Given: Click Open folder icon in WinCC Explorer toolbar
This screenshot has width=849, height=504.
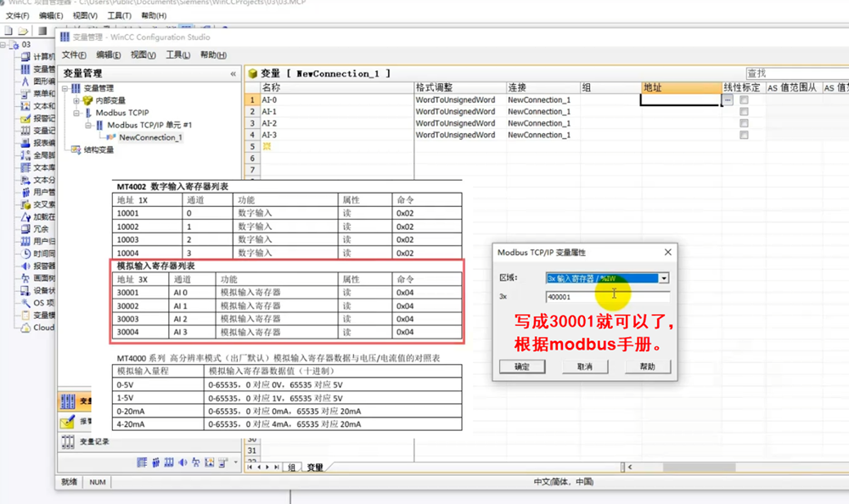Looking at the screenshot, I should [23, 31].
